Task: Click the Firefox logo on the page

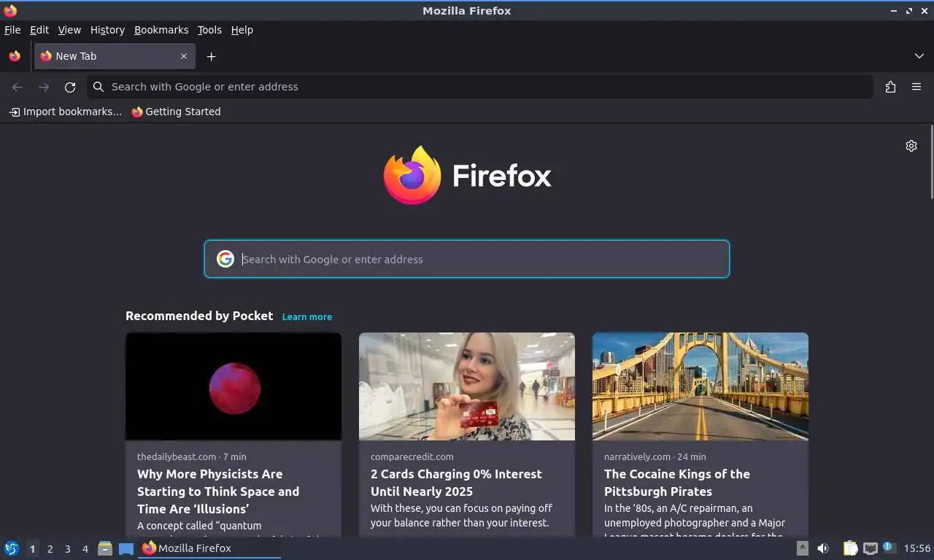Action: [x=467, y=176]
